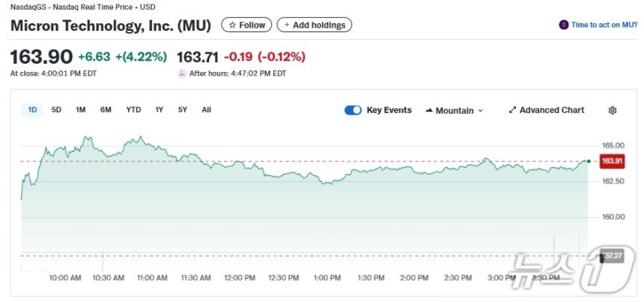This screenshot has width=644, height=302.
Task: Click the Advanced Chart link
Action: pyautogui.click(x=551, y=110)
